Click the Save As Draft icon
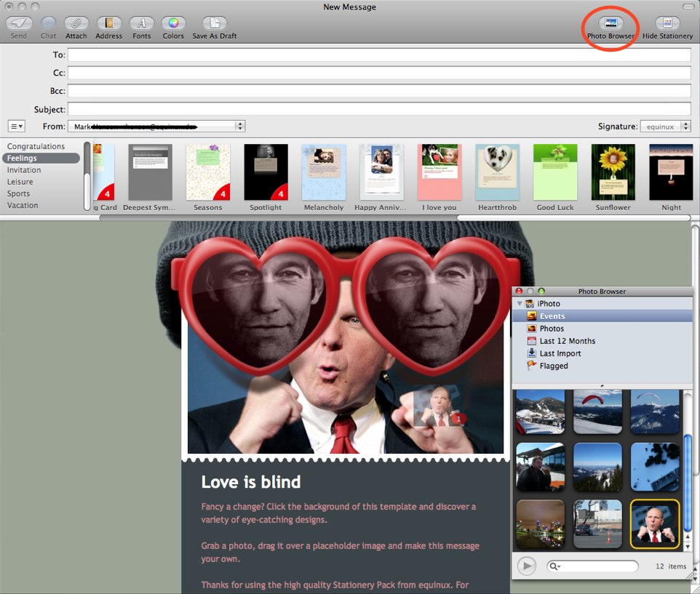The height and width of the screenshot is (594, 700). pyautogui.click(x=214, y=23)
